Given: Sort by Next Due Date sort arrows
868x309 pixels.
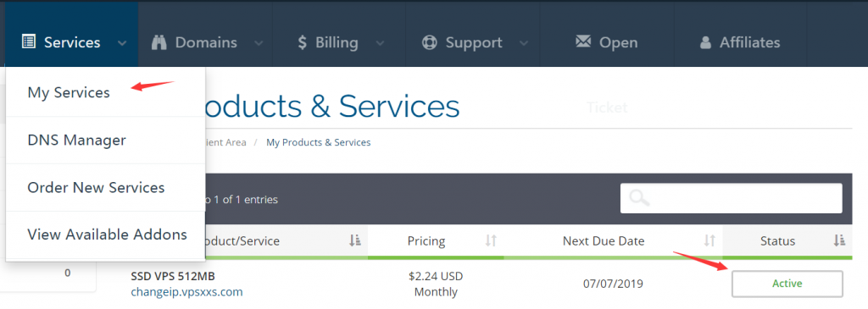Looking at the screenshot, I should point(709,241).
